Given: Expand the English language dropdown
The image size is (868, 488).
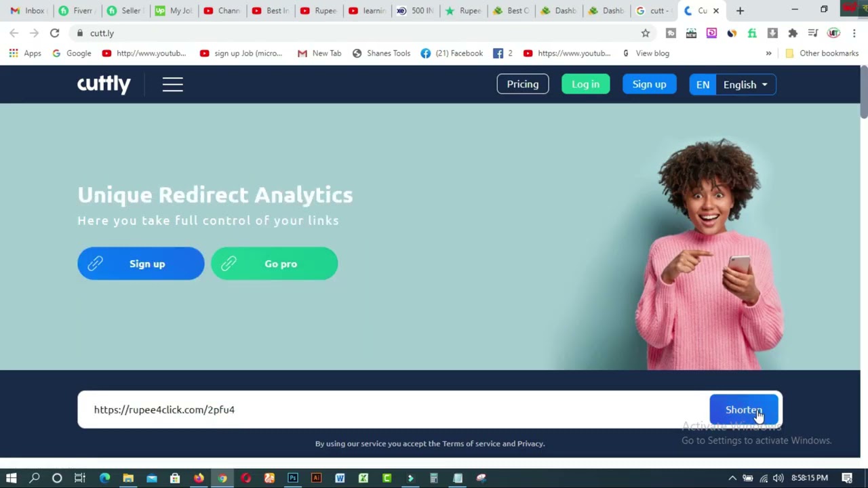Looking at the screenshot, I should (x=745, y=85).
